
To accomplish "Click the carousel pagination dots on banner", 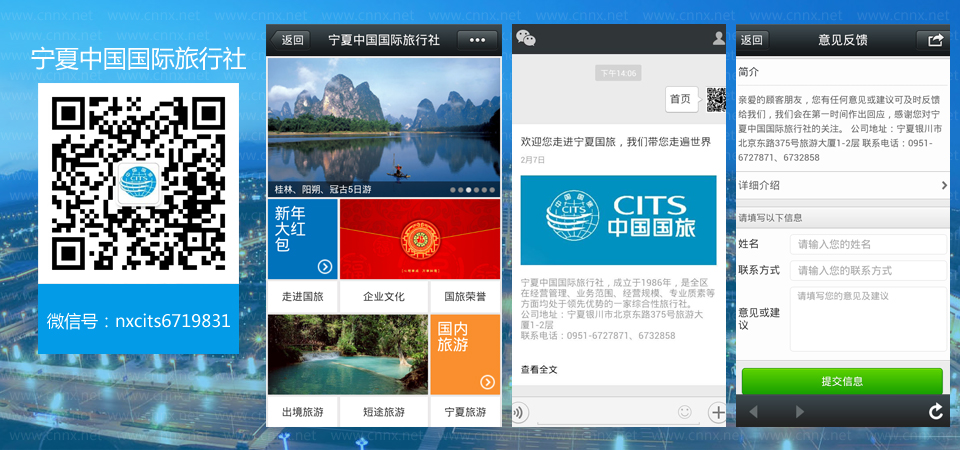I will pos(473,190).
